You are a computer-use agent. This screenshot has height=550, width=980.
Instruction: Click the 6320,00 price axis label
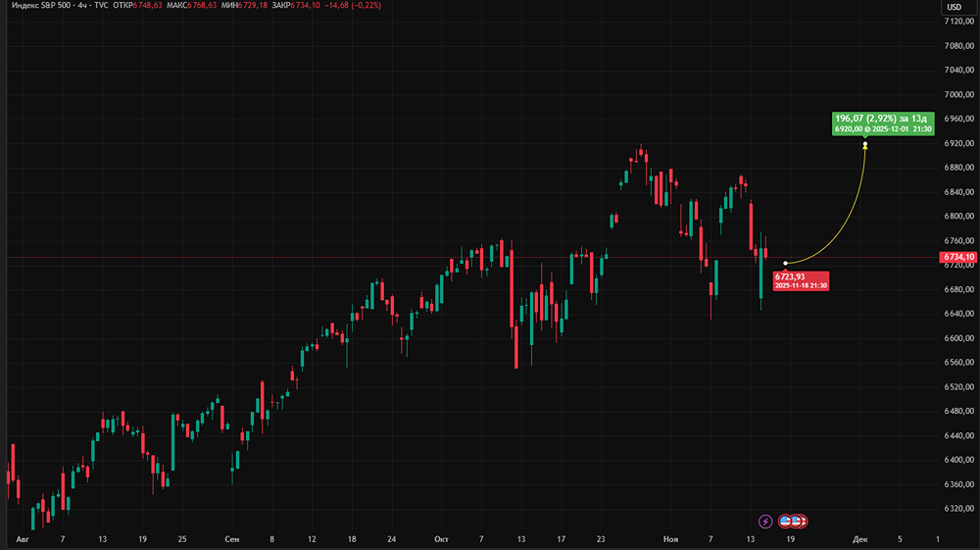click(x=958, y=509)
